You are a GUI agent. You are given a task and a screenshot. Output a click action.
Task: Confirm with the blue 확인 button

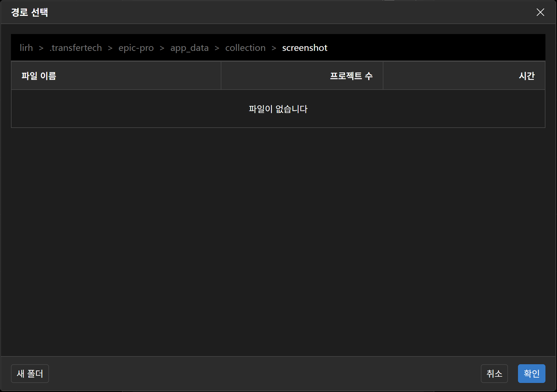[531, 373]
